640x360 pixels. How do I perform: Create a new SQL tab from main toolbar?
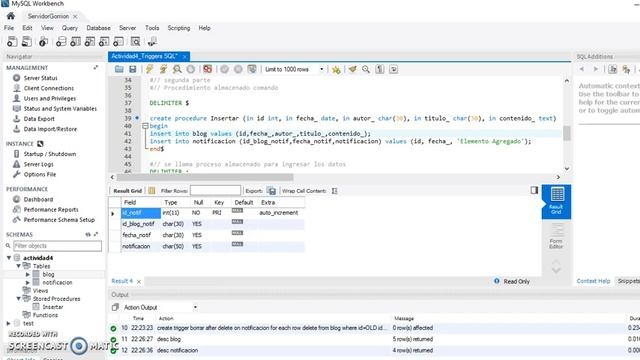(12, 42)
